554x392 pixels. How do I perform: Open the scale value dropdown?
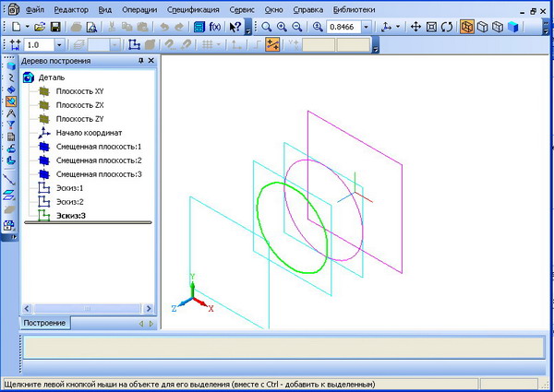(366, 27)
